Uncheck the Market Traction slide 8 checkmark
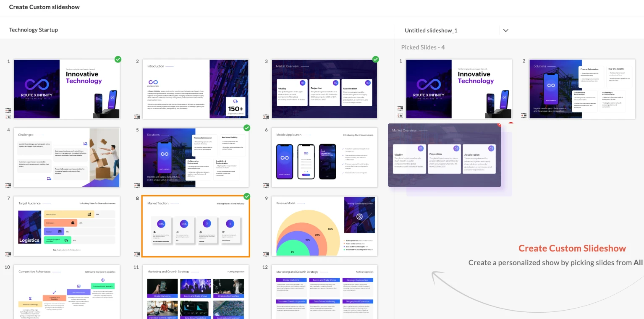The width and height of the screenshot is (644, 319). point(247,196)
